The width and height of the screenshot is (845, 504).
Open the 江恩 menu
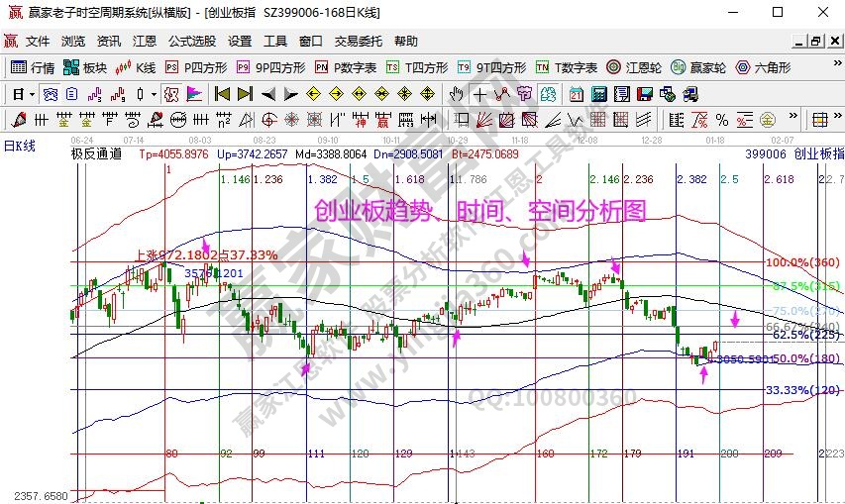coord(144,42)
